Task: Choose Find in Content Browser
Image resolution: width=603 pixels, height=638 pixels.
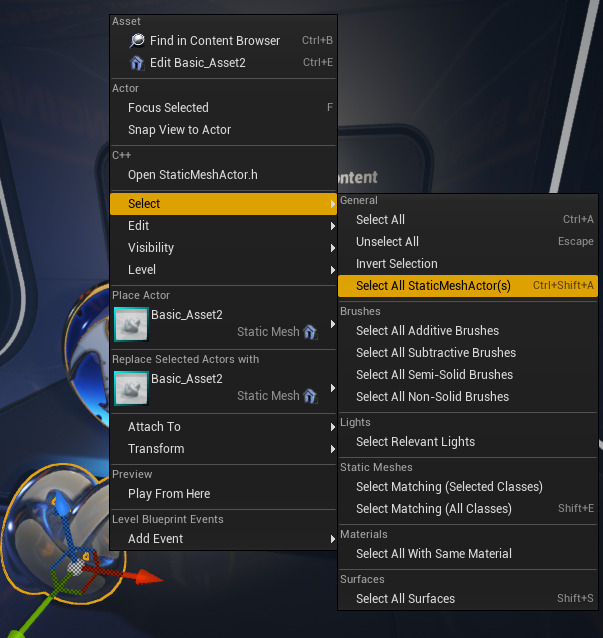Action: point(223,41)
